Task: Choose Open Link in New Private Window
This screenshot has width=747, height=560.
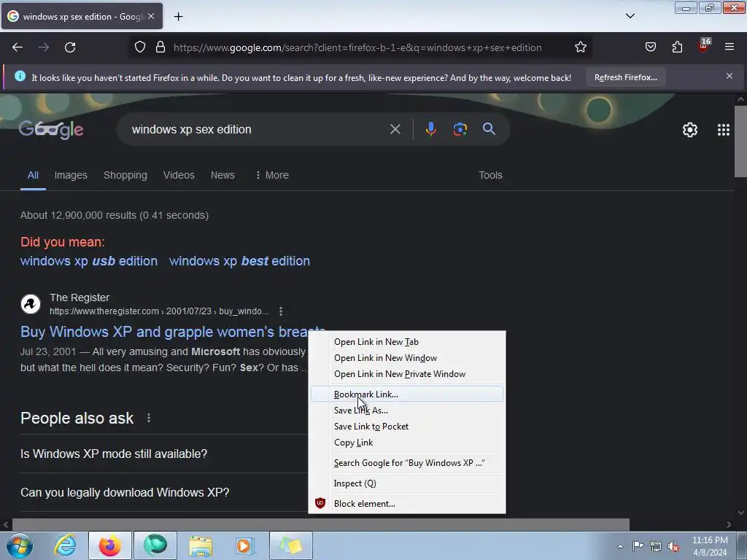Action: point(407,374)
